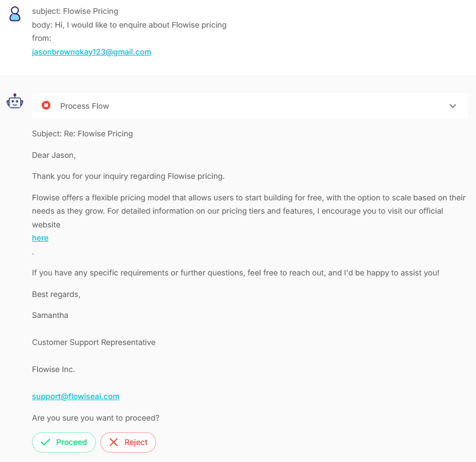This screenshot has height=462, width=476.
Task: Click the "Dear Jason," greeting line
Action: [54, 155]
